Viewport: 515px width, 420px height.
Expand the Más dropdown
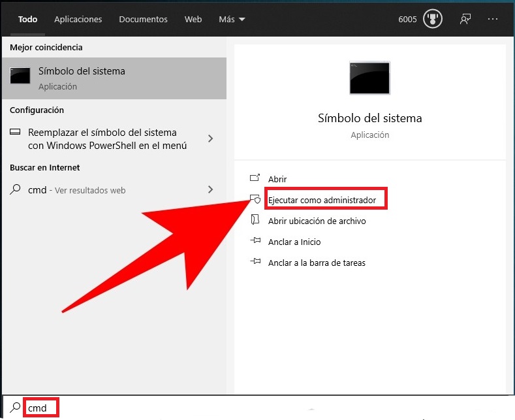[232, 20]
